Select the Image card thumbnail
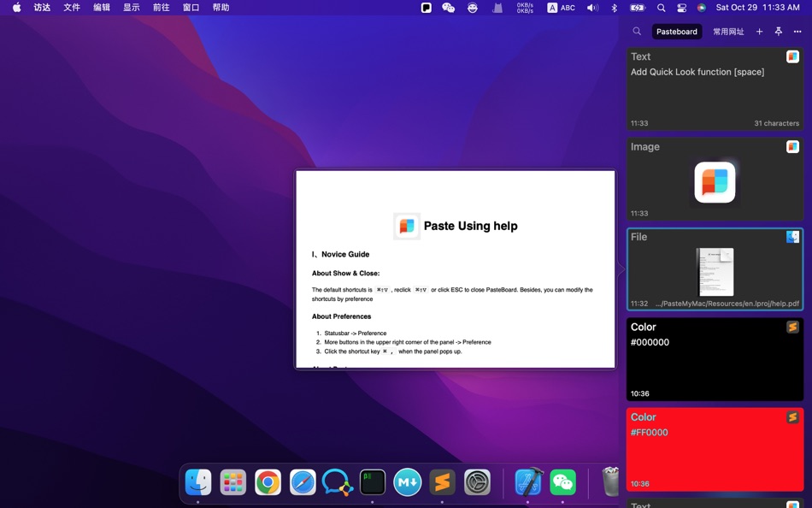Viewport: 812px width, 508px height. [x=715, y=182]
